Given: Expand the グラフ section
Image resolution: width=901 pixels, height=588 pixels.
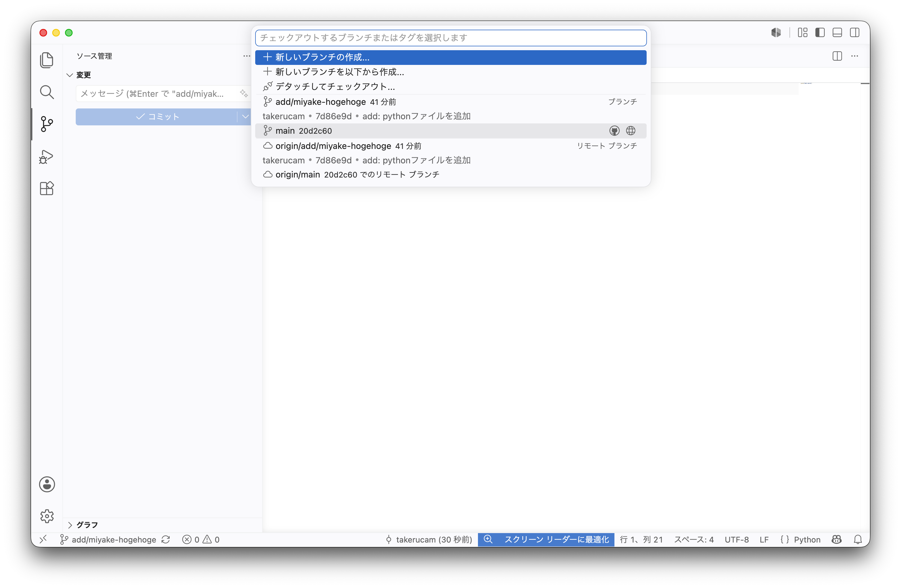Looking at the screenshot, I should pyautogui.click(x=70, y=525).
